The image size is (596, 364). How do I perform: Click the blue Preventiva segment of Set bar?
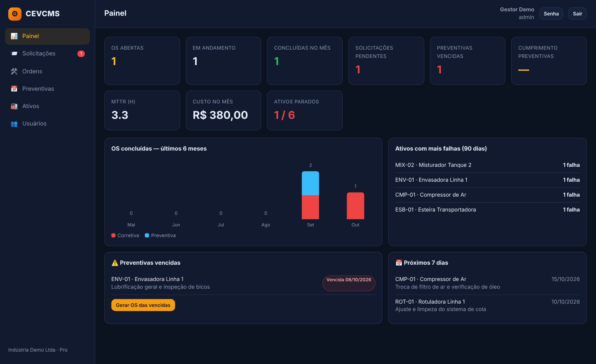point(310,183)
